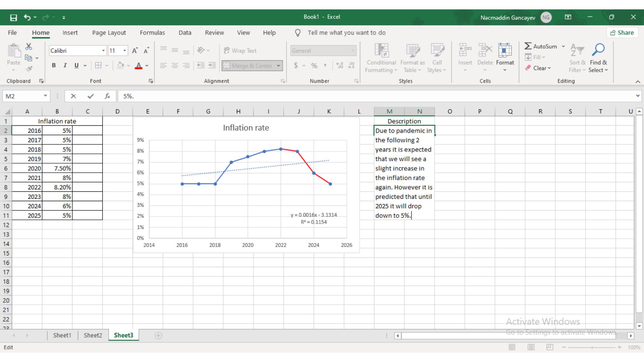644x362 pixels.
Task: Expand the Name Box dropdown showing M2
Action: coord(45,96)
